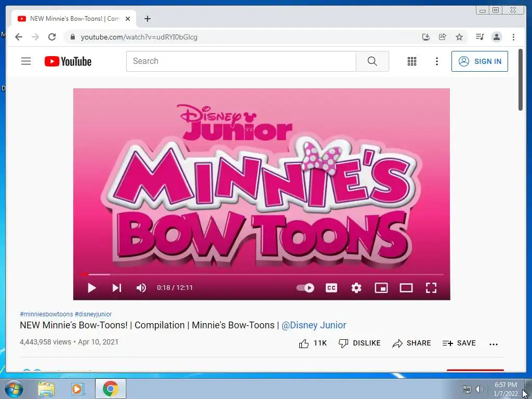This screenshot has height=399, width=532.
Task: Open Windows Media Player from taskbar
Action: click(77, 389)
